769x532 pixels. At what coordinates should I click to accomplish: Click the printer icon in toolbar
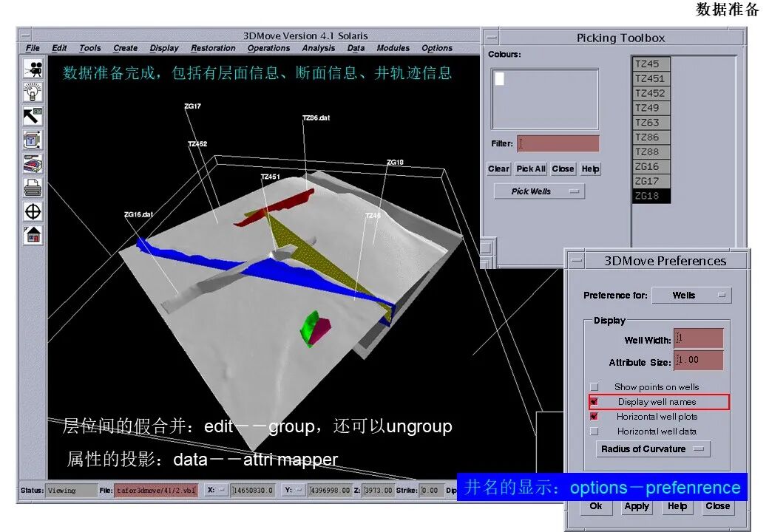click(x=33, y=188)
